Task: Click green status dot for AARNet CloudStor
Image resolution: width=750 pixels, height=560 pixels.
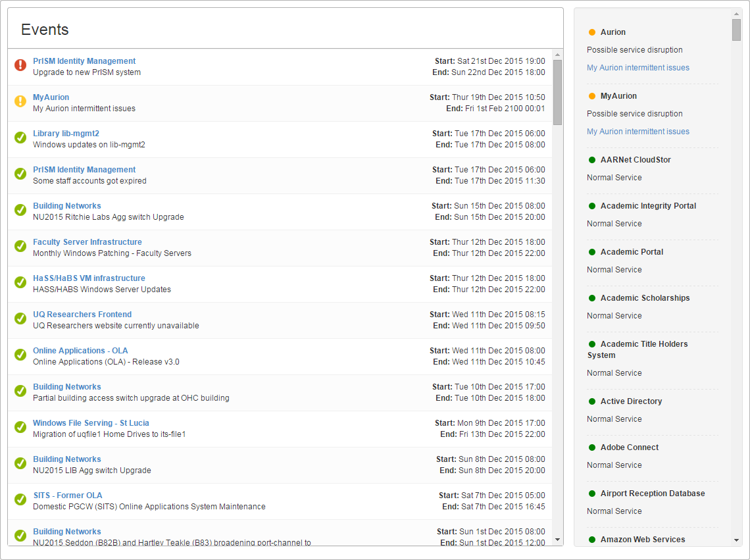Action: pos(591,160)
